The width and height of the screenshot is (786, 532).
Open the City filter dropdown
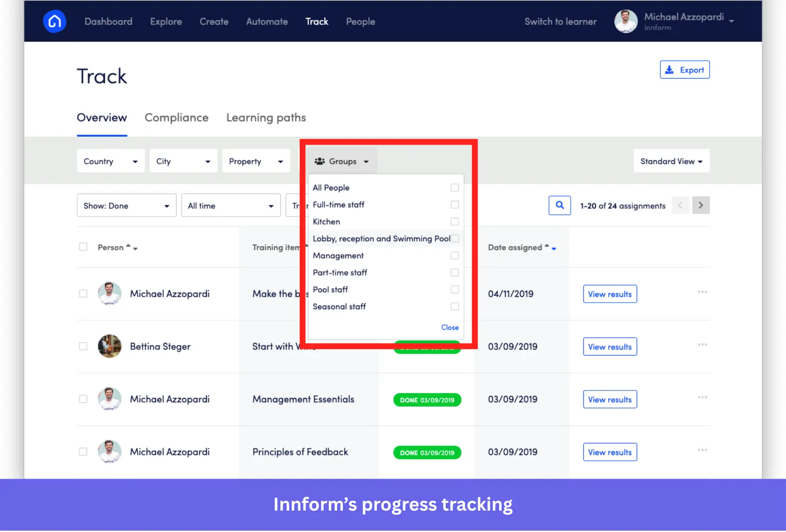pyautogui.click(x=183, y=161)
